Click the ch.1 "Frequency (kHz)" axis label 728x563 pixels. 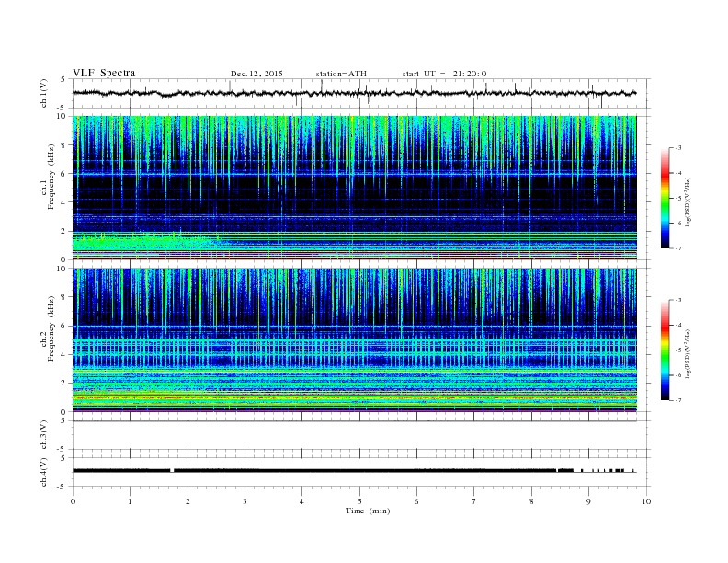(51, 177)
